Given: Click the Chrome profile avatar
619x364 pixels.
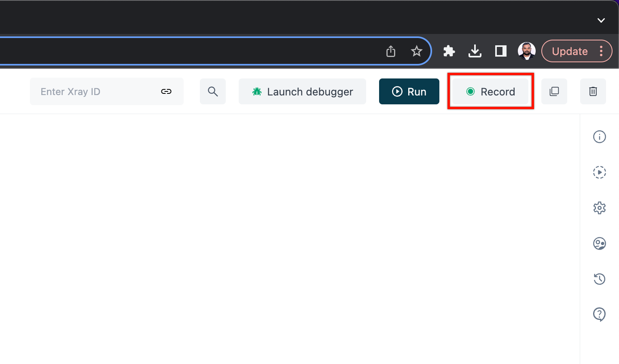Looking at the screenshot, I should coord(527,51).
